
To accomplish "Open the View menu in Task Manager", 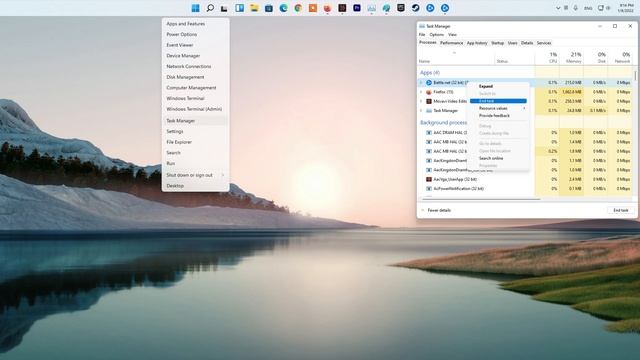I will [x=452, y=35].
